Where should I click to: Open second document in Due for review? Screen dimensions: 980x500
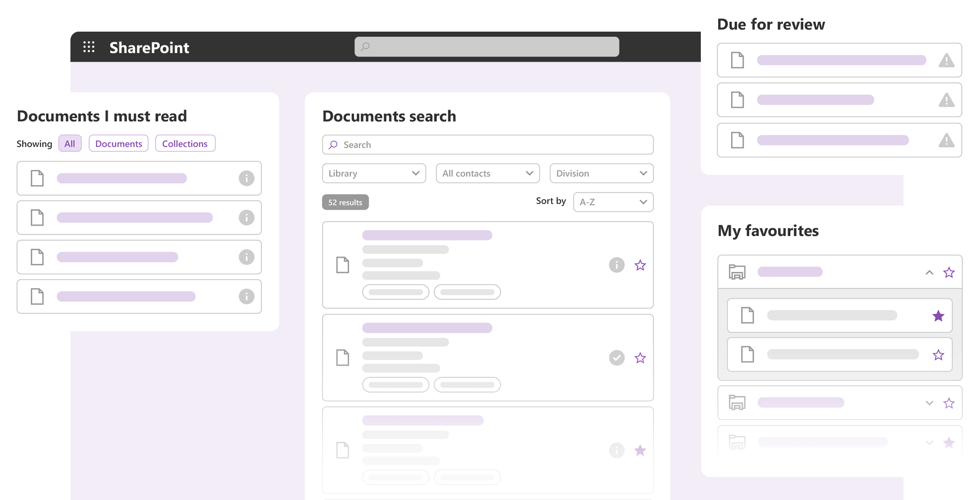pos(840,99)
